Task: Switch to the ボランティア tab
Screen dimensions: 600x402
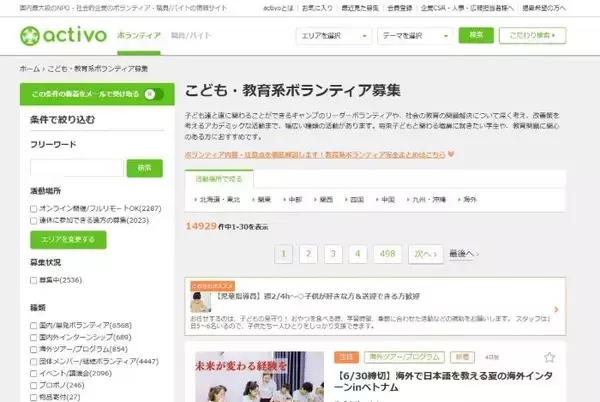Action: [x=139, y=36]
